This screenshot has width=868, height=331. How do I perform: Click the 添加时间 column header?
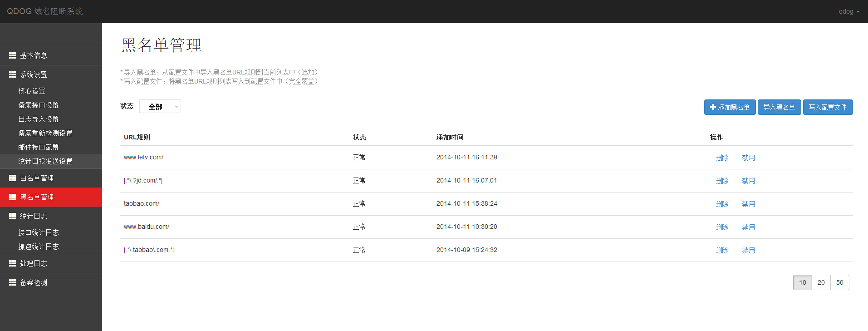(x=450, y=137)
